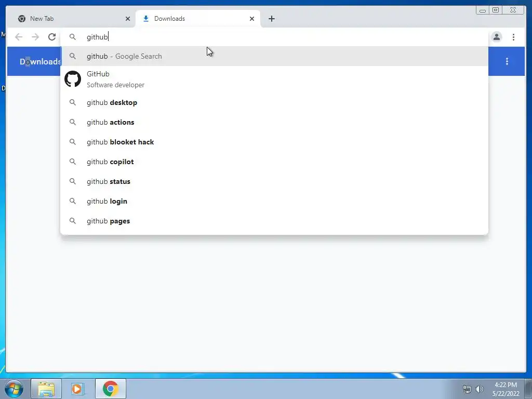Select 'github status' suggestion

tap(274, 181)
